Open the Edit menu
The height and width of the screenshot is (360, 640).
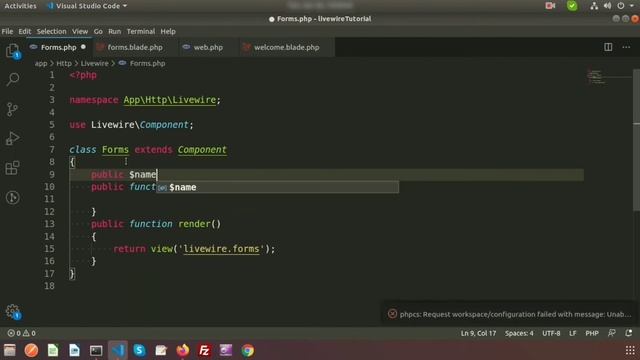point(24,31)
